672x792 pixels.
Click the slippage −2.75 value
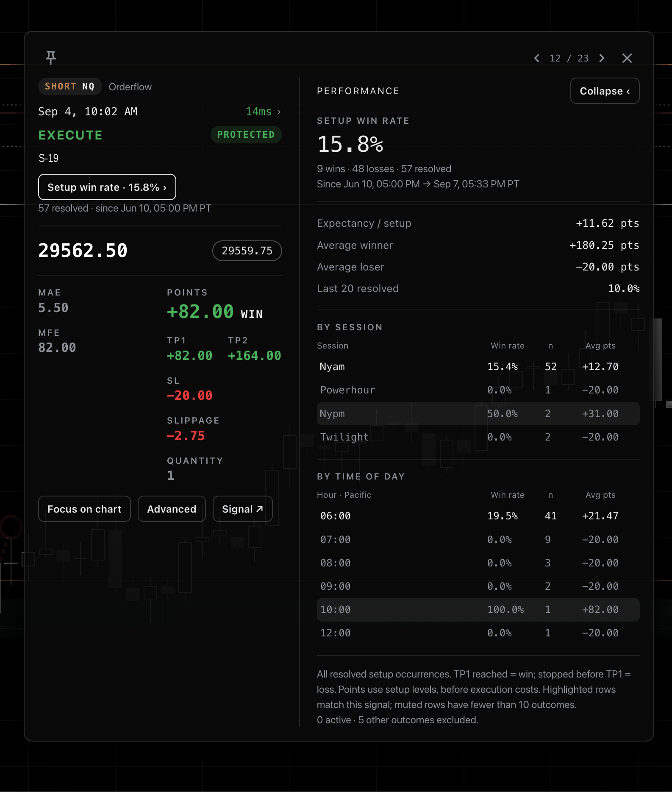click(186, 436)
